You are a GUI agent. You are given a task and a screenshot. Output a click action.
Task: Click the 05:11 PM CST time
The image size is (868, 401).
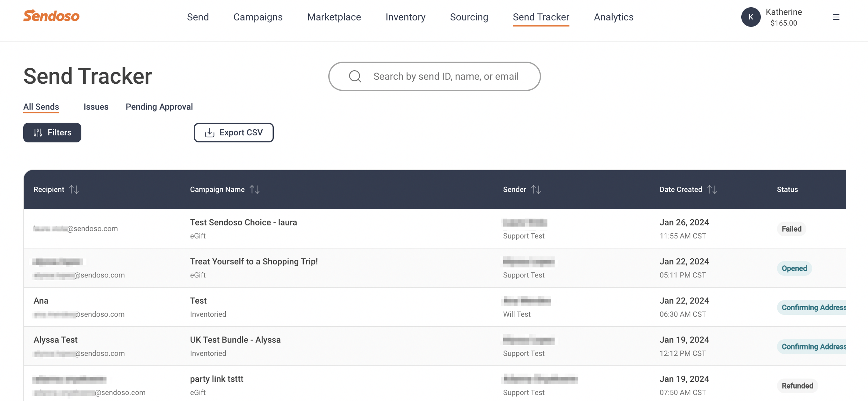(x=682, y=275)
